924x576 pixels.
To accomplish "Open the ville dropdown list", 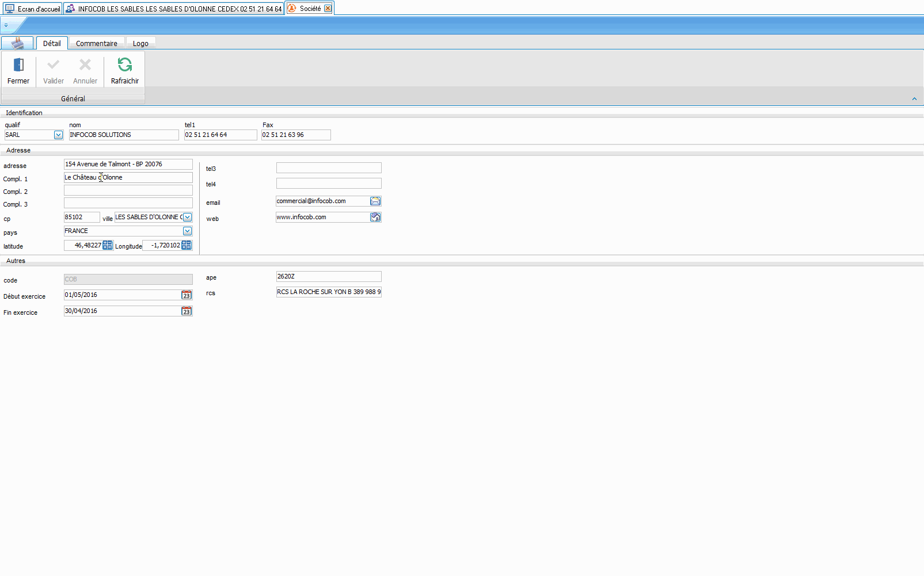I will [x=187, y=217].
